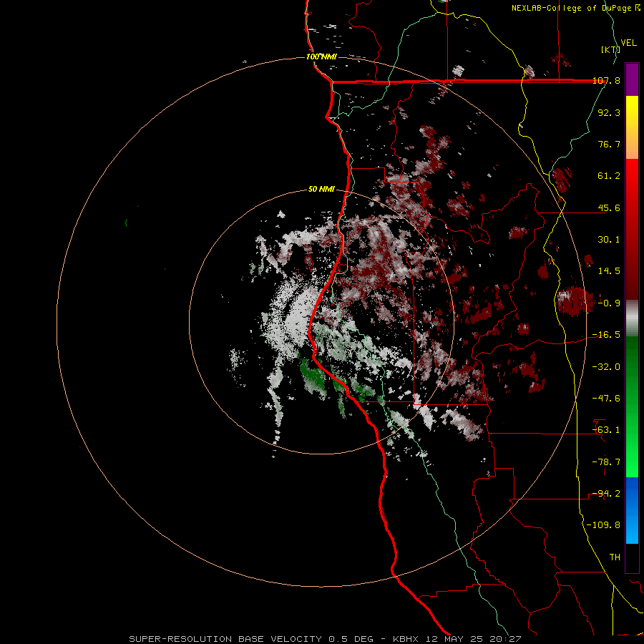This screenshot has width=644, height=644.
Task: Select the -32.0 velocity scale value
Action: click(x=606, y=367)
